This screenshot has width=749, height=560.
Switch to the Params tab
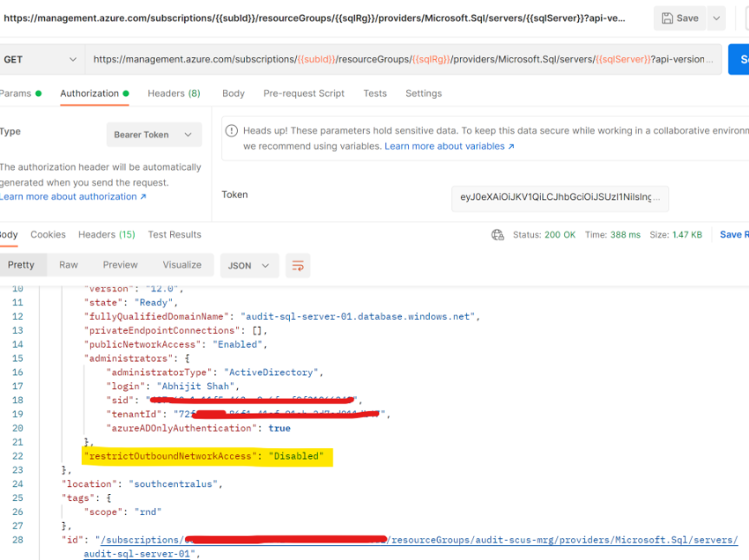click(20, 93)
